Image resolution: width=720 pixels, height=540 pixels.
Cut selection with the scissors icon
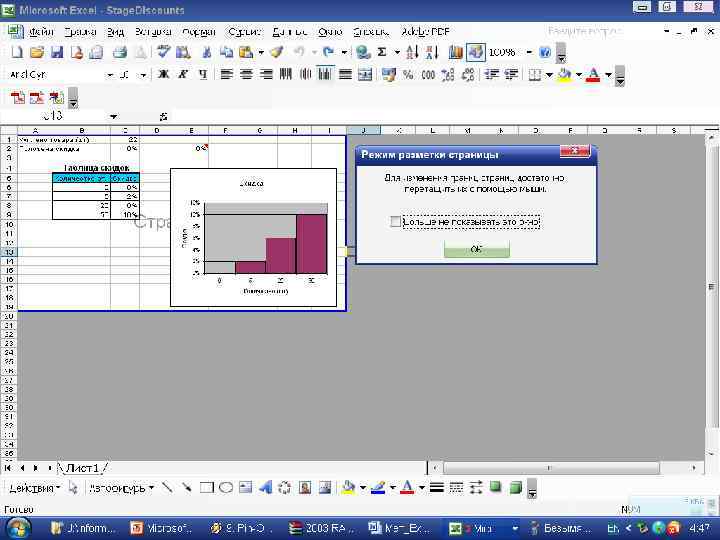pyautogui.click(x=207, y=52)
